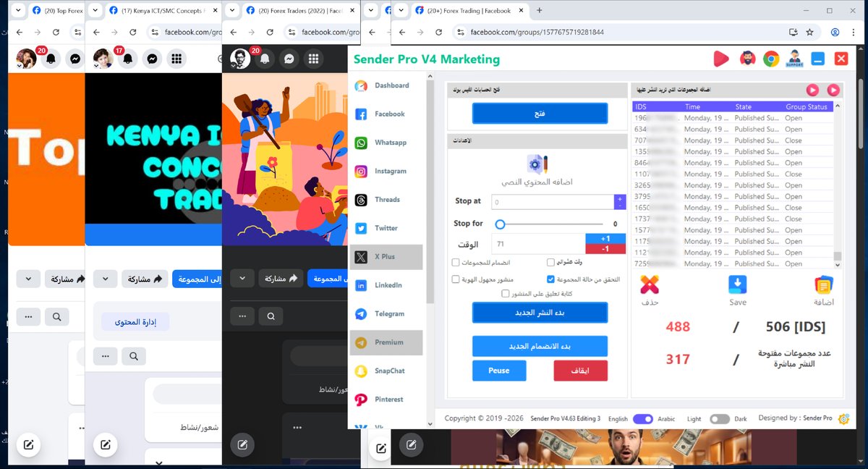Uncheck التحقق من حالة المجموعة checkbox
This screenshot has height=469, width=868.
[x=551, y=279]
